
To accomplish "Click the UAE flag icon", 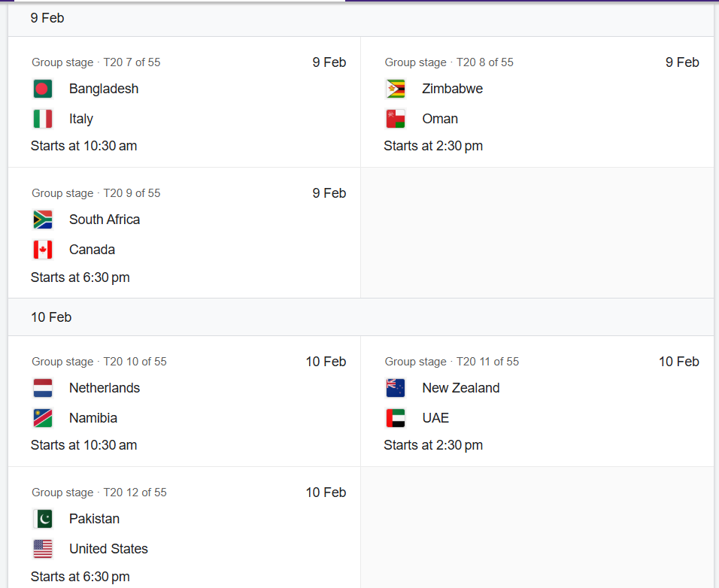I will (396, 418).
